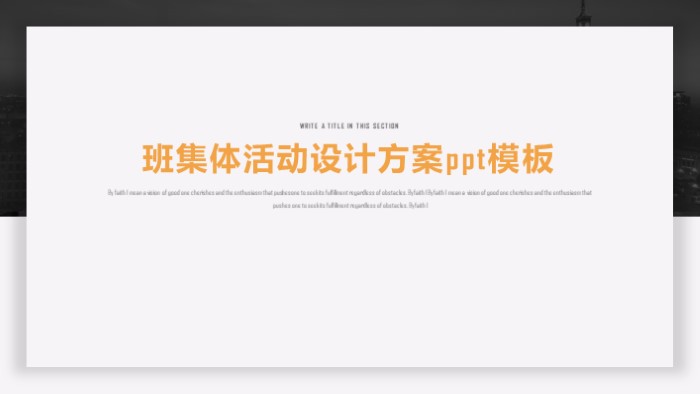Click the gray 'By faith I mean' paragraph
The image size is (700, 394).
350,199
